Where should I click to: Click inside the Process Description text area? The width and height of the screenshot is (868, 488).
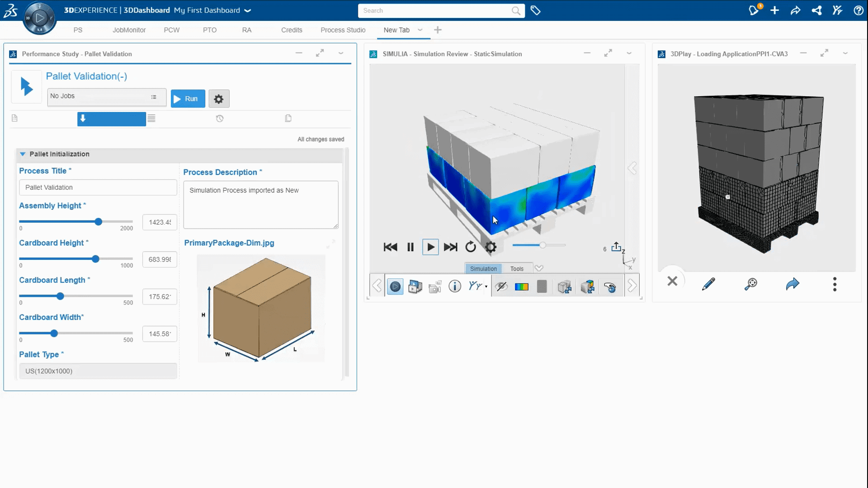(261, 205)
